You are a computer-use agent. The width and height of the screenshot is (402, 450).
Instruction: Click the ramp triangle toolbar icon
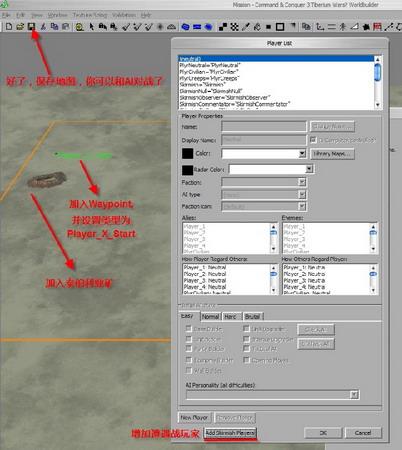355,27
